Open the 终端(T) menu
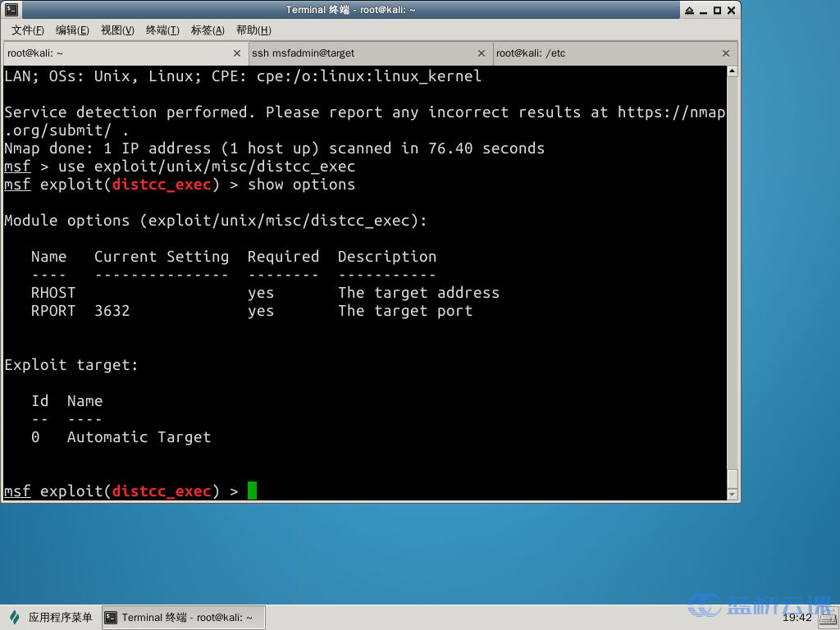This screenshot has width=840, height=630. [162, 30]
